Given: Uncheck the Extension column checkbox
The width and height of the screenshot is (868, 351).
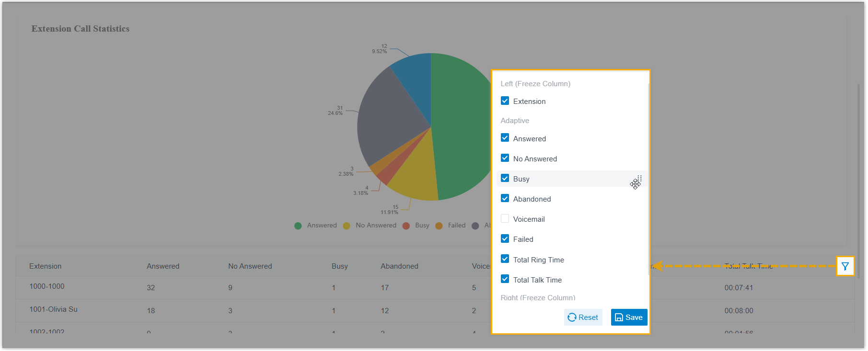Looking at the screenshot, I should (505, 101).
